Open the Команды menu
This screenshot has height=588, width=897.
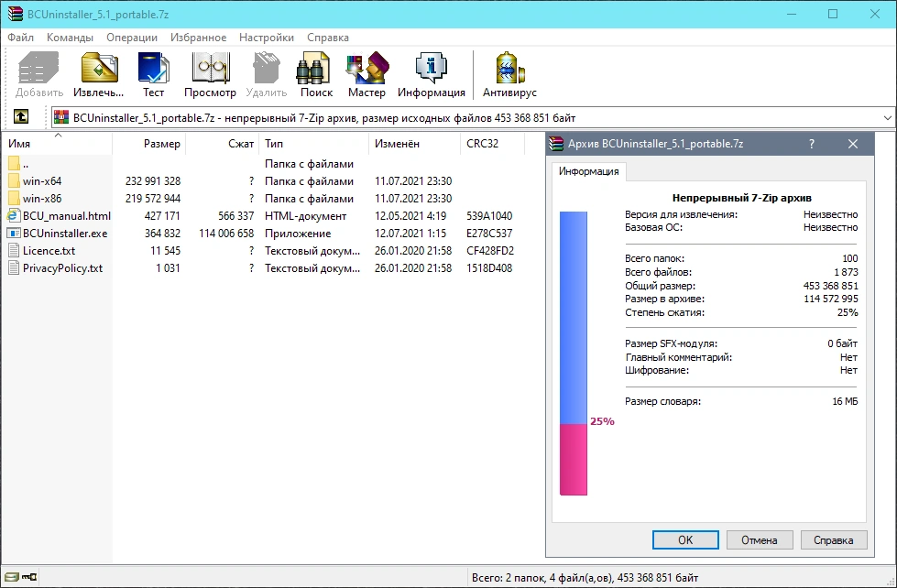pos(70,38)
